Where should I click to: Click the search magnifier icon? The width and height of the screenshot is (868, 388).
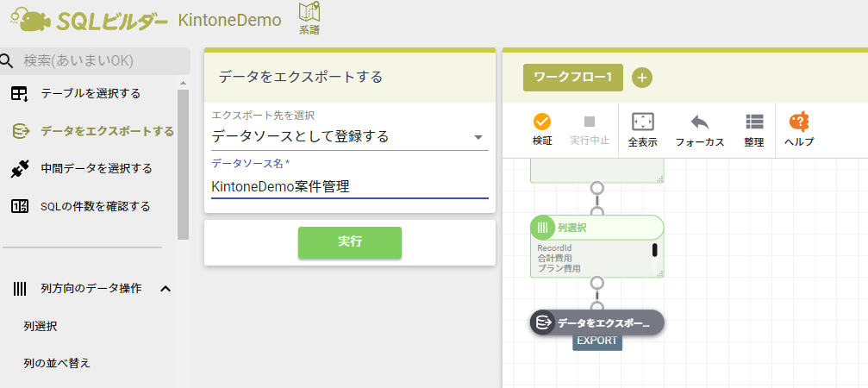click(8, 60)
